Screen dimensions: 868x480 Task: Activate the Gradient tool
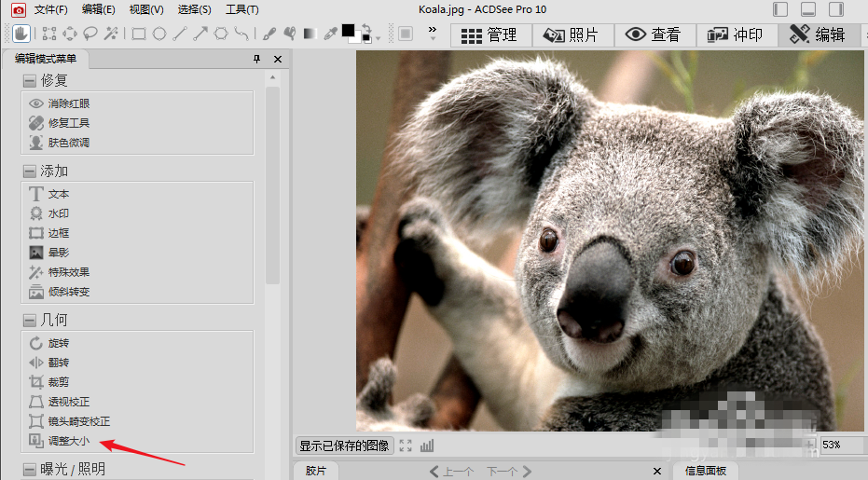tap(309, 34)
